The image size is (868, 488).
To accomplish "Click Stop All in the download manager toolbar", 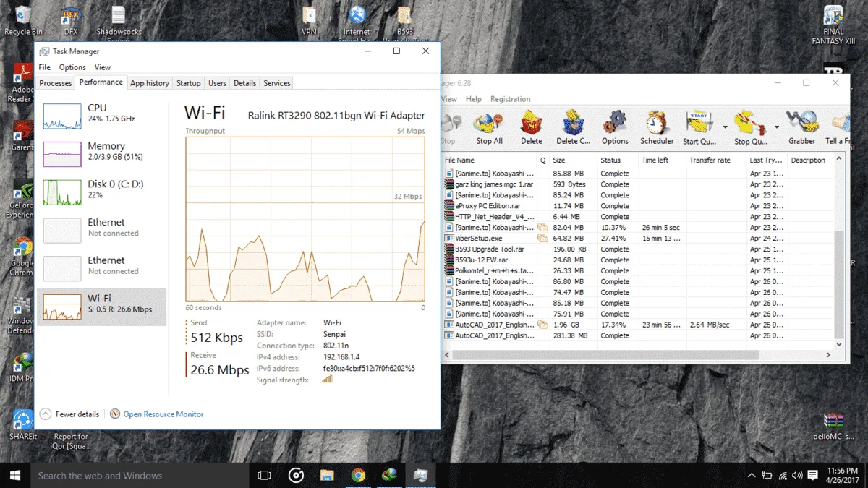I will click(489, 128).
